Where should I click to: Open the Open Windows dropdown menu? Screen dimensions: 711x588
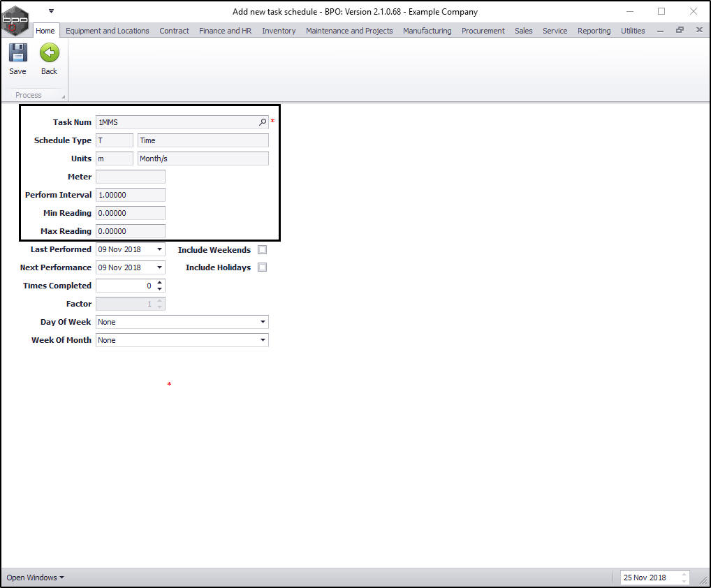pyautogui.click(x=35, y=578)
